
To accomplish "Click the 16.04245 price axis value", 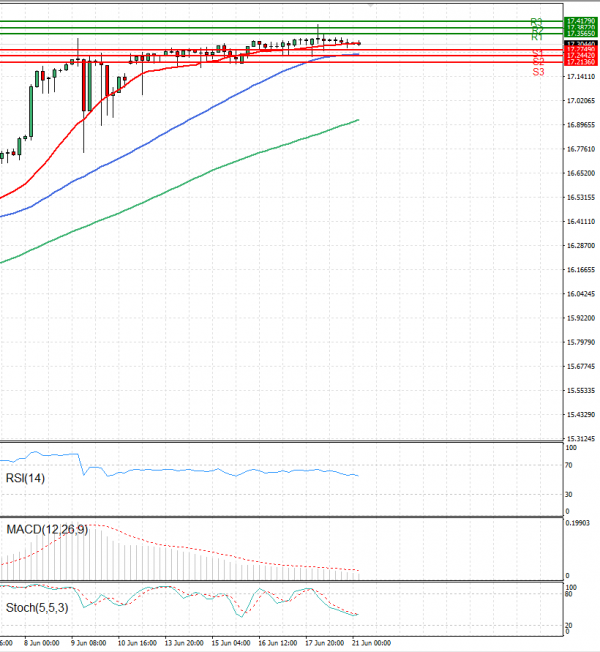I will pyautogui.click(x=581, y=294).
